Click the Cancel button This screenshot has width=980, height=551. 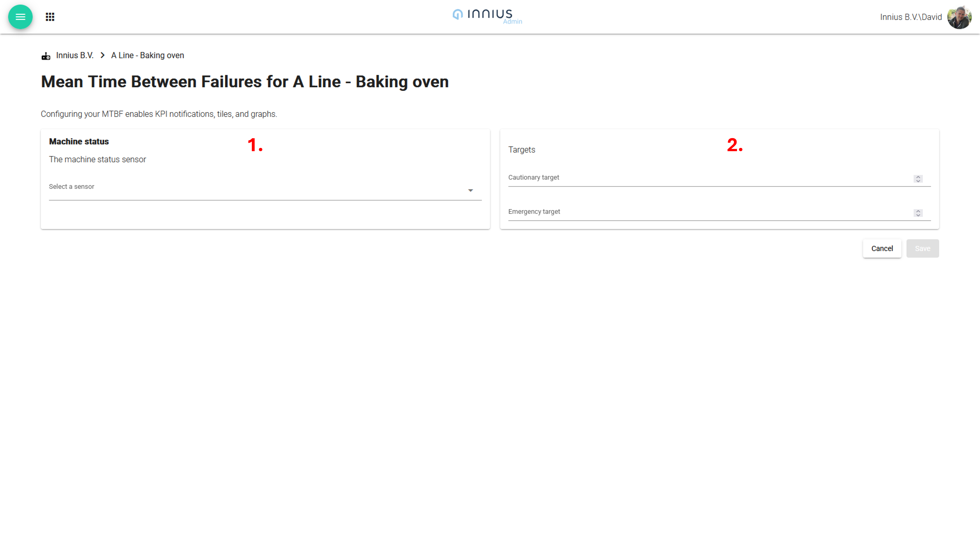(x=882, y=248)
